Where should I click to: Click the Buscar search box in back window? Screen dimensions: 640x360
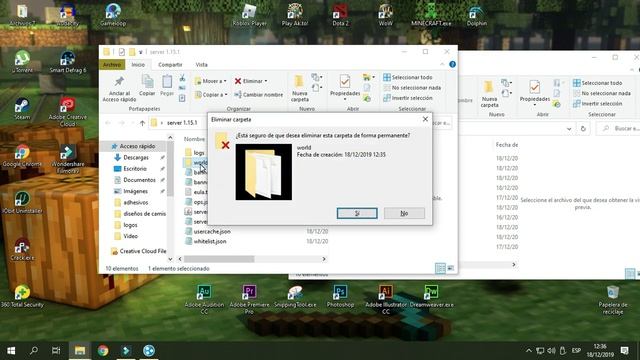pos(618,129)
